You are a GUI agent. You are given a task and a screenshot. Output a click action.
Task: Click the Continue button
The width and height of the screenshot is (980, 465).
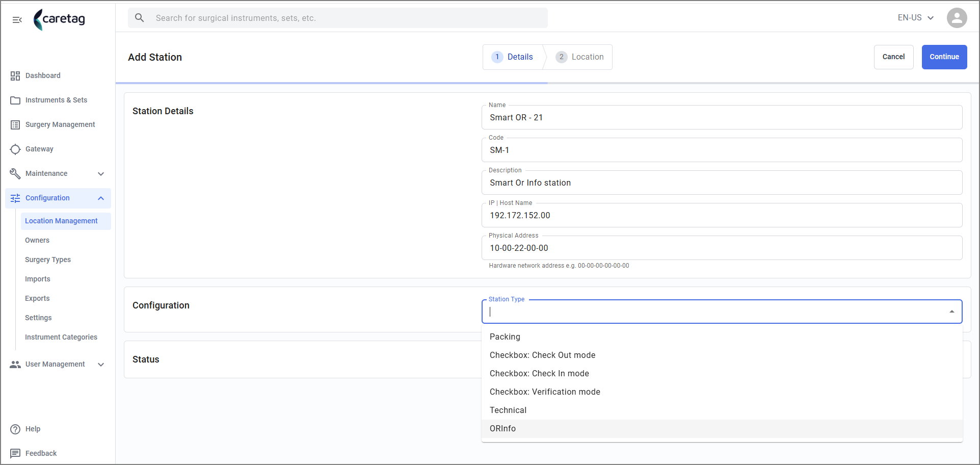(944, 57)
